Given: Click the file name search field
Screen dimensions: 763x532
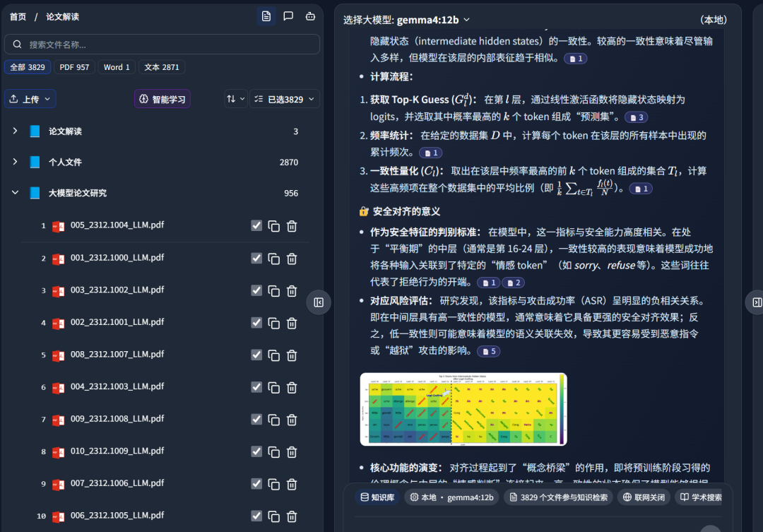Looking at the screenshot, I should pos(162,45).
